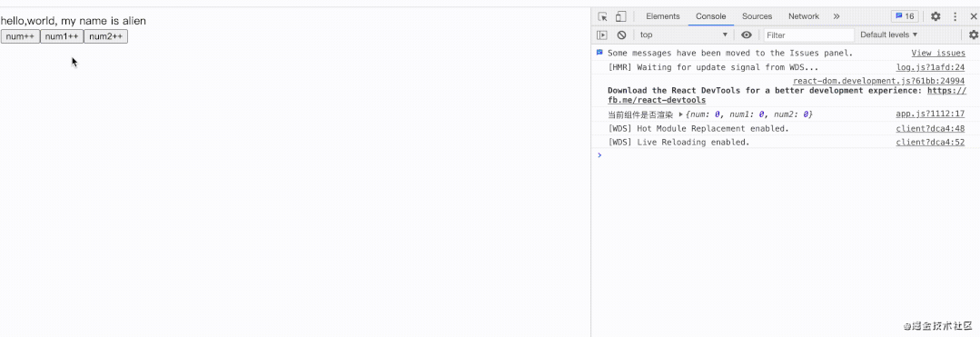The image size is (980, 337).
Task: Switch to the Elements tab
Action: click(x=662, y=17)
